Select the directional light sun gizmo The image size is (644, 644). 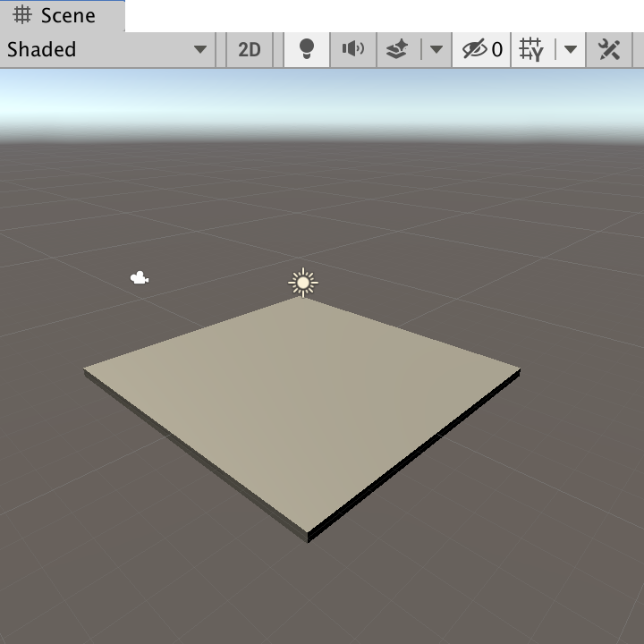coord(303,284)
